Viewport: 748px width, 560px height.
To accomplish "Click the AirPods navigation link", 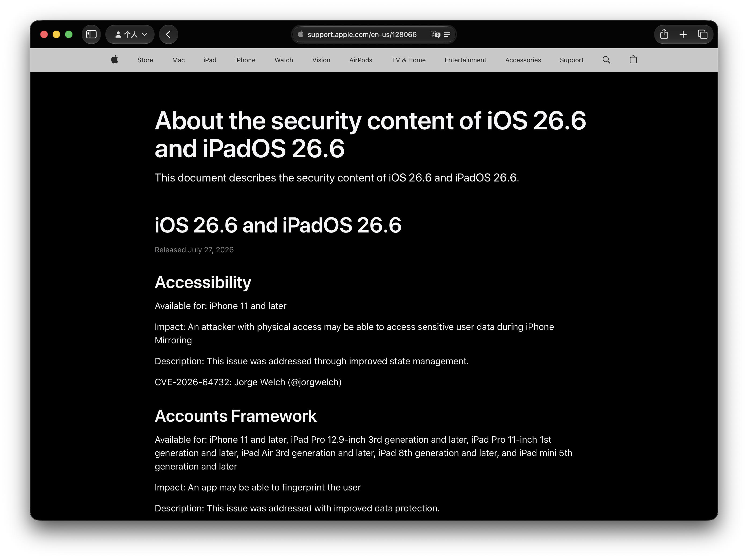I will [361, 60].
